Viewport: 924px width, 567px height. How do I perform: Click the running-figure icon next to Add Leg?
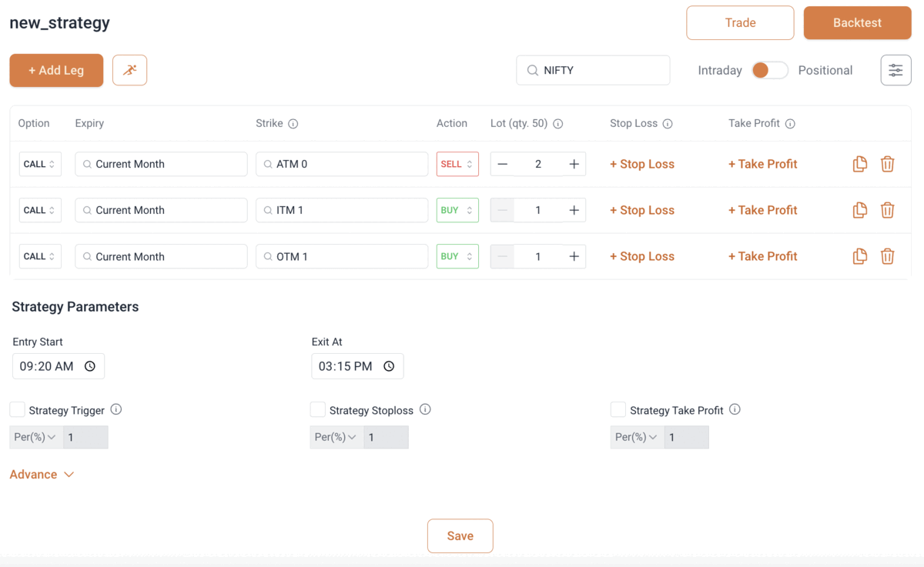[129, 70]
